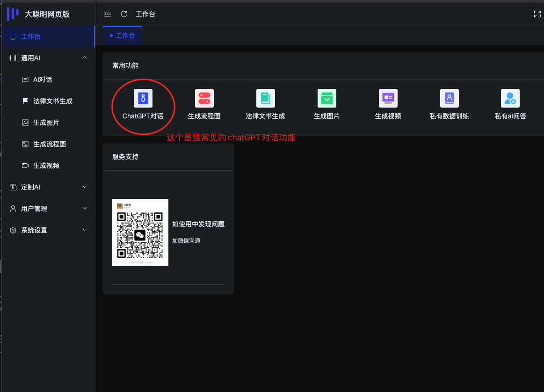Click the 私有数据训练 label text
Viewport: 544px width, 392px height.
coord(450,116)
